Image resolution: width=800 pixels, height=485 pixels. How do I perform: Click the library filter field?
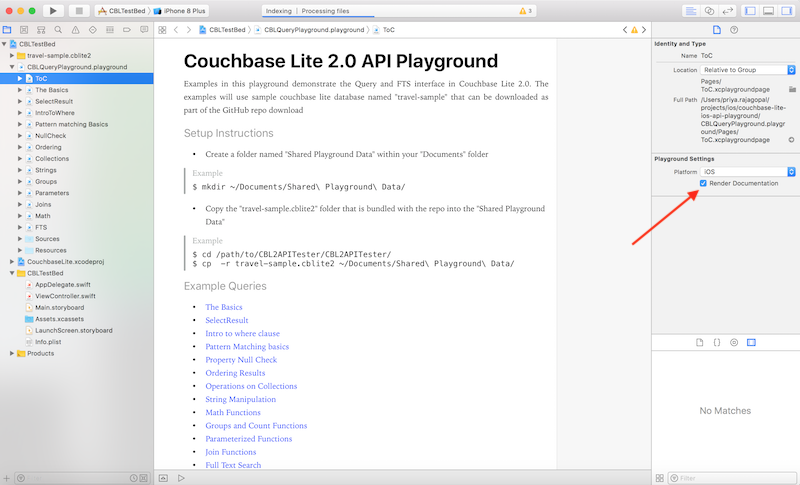point(733,478)
